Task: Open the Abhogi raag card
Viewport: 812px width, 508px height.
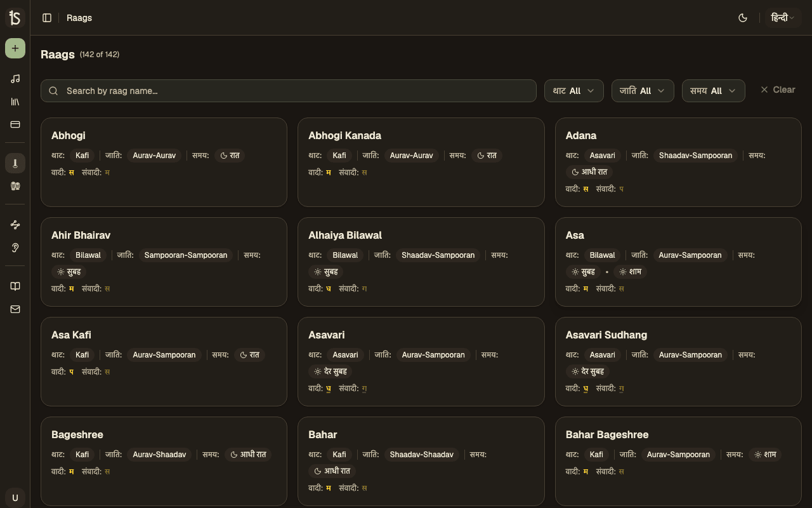Action: coord(164,162)
